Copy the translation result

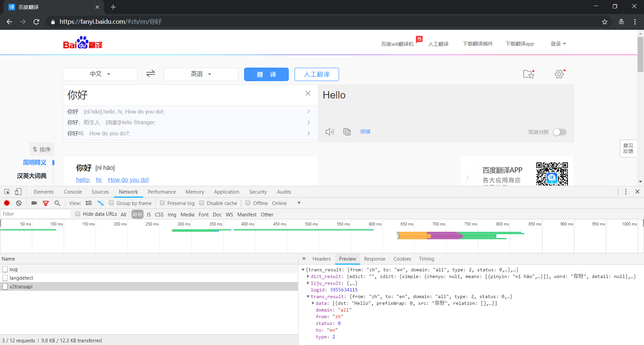tap(347, 132)
